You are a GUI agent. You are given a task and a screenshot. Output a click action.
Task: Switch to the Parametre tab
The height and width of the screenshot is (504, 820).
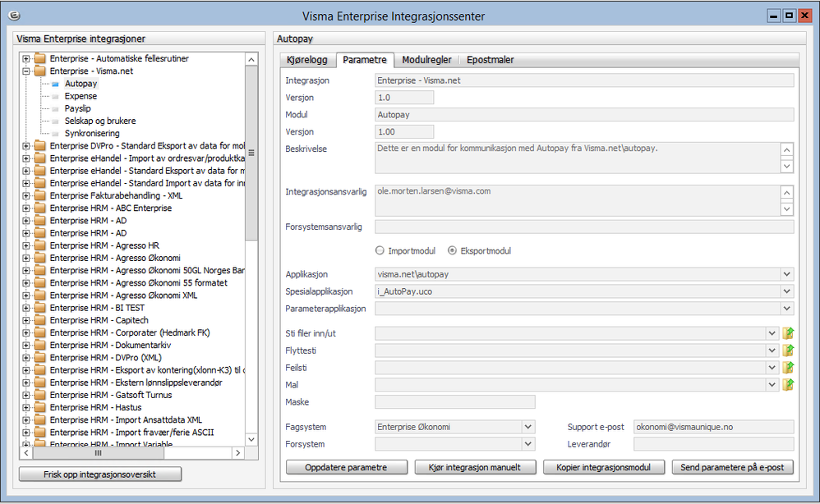[365, 60]
